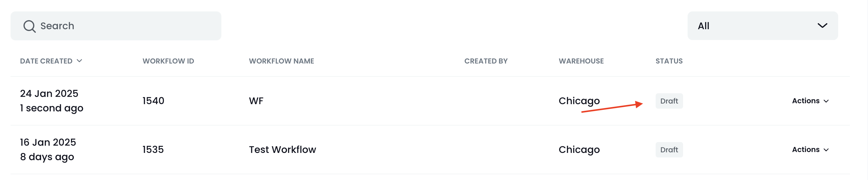Click the chevron in the All filter
The image size is (868, 180).
822,26
